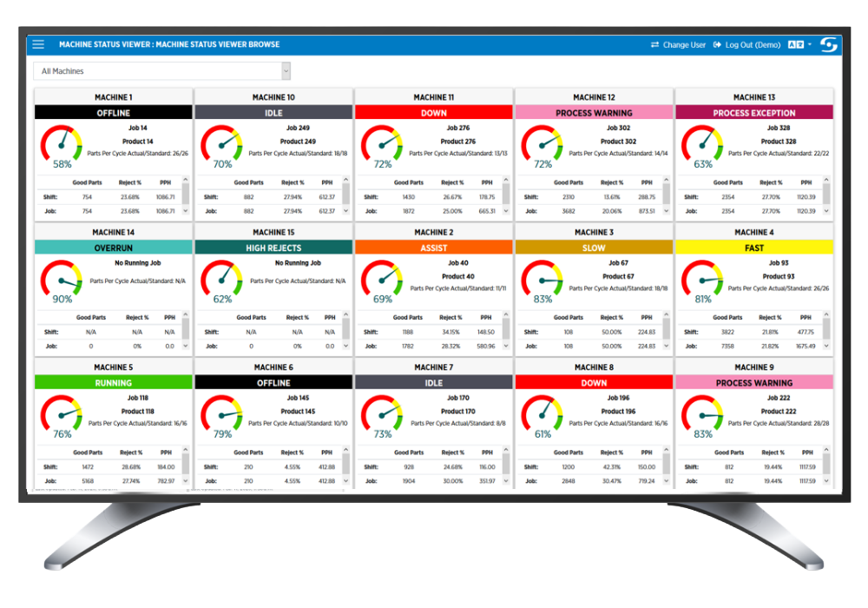Screen dimensions: 868x608
Task: Open the All Machines dropdown
Action: (161, 70)
